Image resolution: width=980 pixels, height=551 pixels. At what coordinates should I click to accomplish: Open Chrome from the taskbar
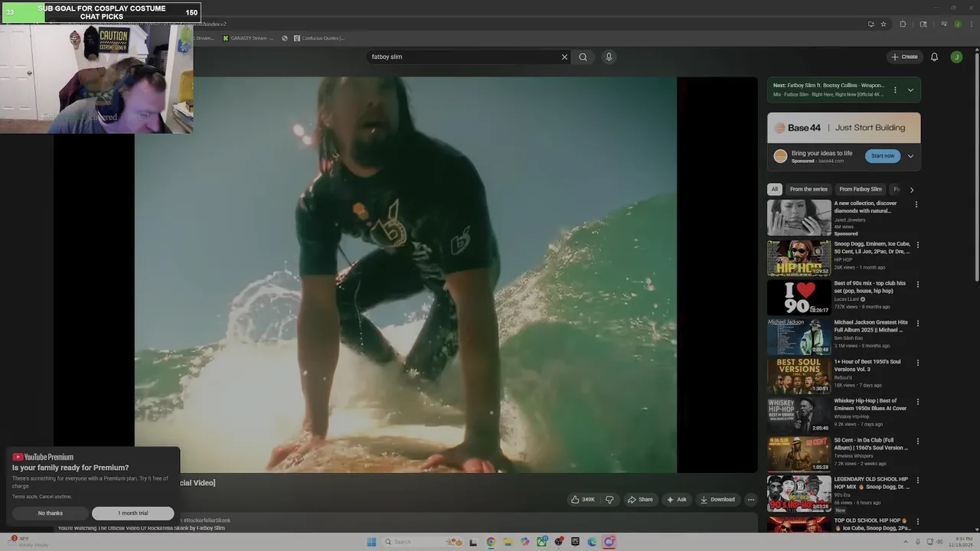tap(491, 542)
